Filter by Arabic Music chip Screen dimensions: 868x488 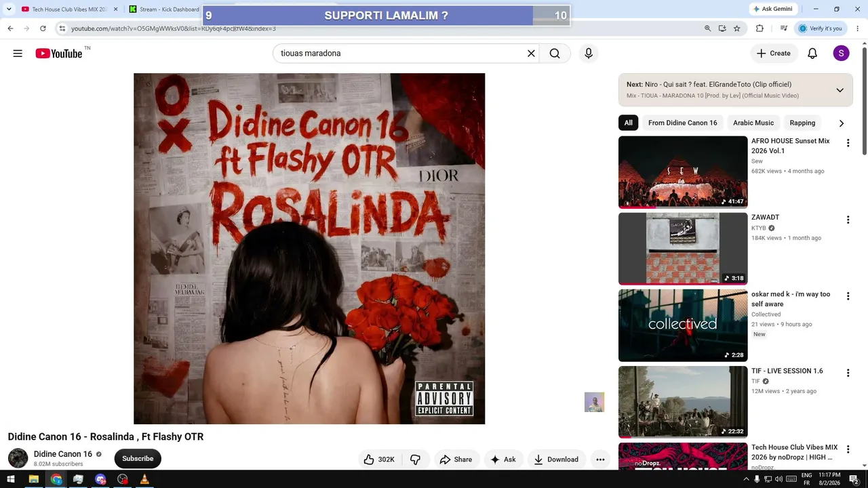[753, 123]
